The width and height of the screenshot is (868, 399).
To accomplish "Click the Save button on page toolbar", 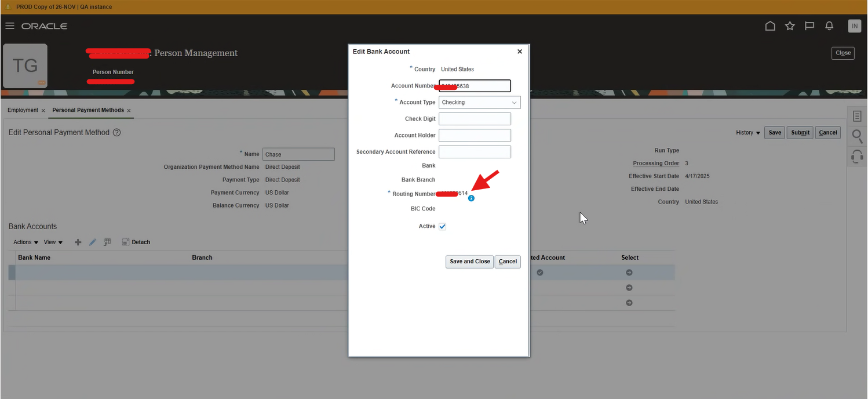I will pos(775,132).
